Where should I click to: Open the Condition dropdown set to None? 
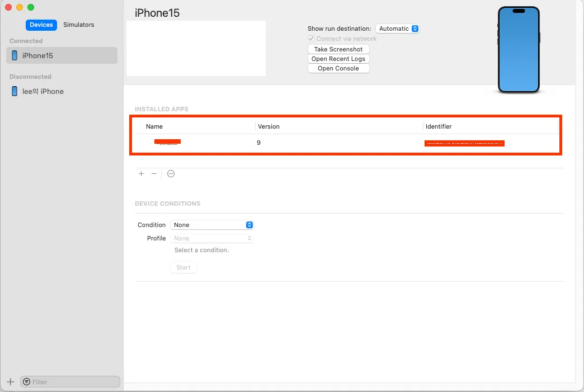click(212, 225)
